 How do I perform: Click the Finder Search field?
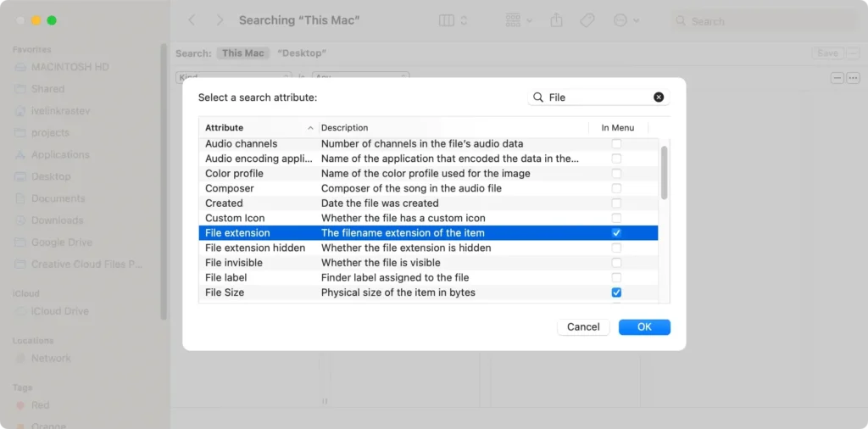point(765,21)
